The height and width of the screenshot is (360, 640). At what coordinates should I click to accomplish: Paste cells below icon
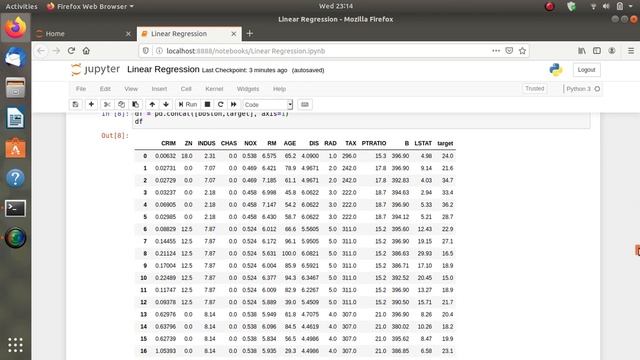tap(136, 104)
